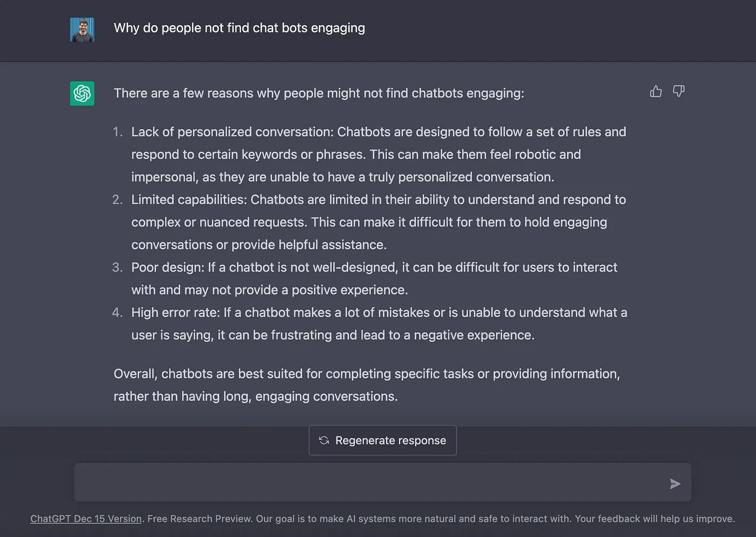Click the user's question about chat bots
Screen dimensions: 756x537
(239, 28)
